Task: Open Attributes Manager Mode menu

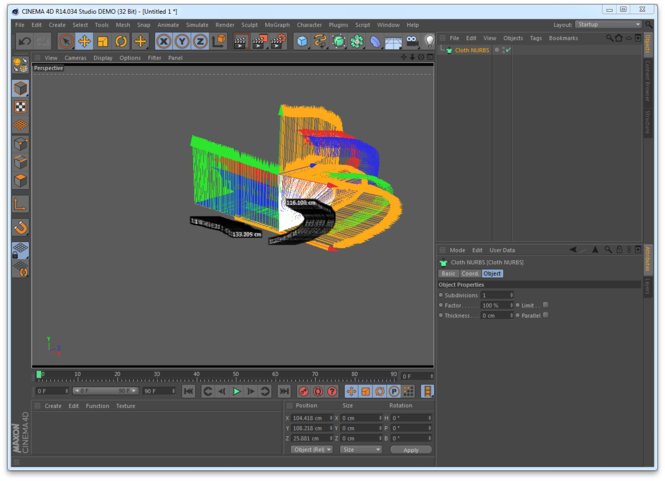Action: pos(457,250)
